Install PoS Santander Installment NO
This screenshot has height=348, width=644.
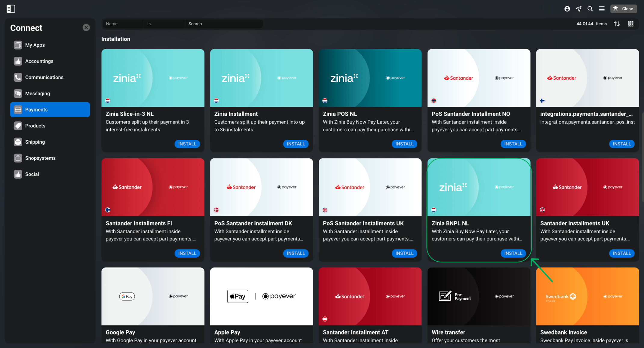click(x=513, y=144)
